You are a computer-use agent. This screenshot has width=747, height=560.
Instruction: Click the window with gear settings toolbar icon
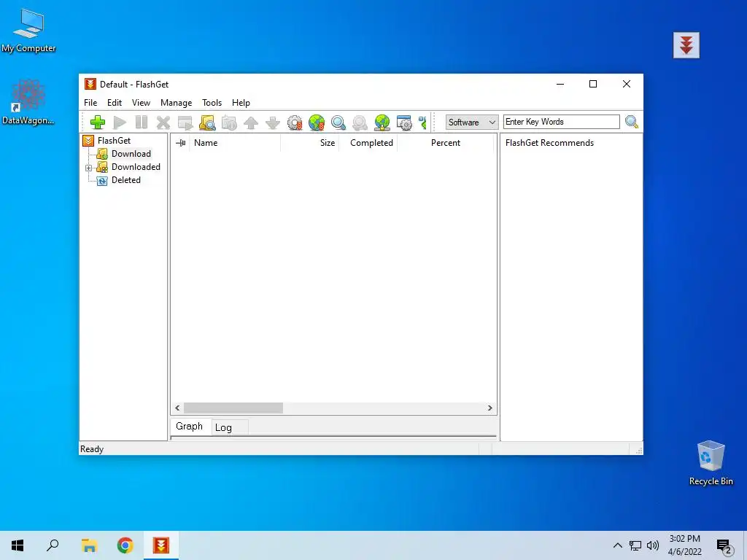[404, 122]
